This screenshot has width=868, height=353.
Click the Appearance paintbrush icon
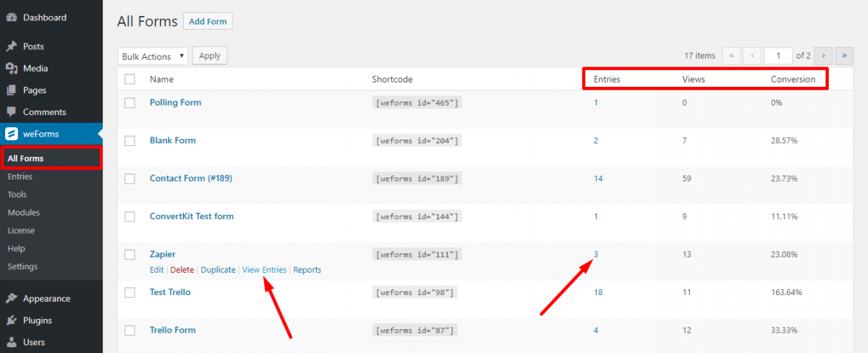12,299
